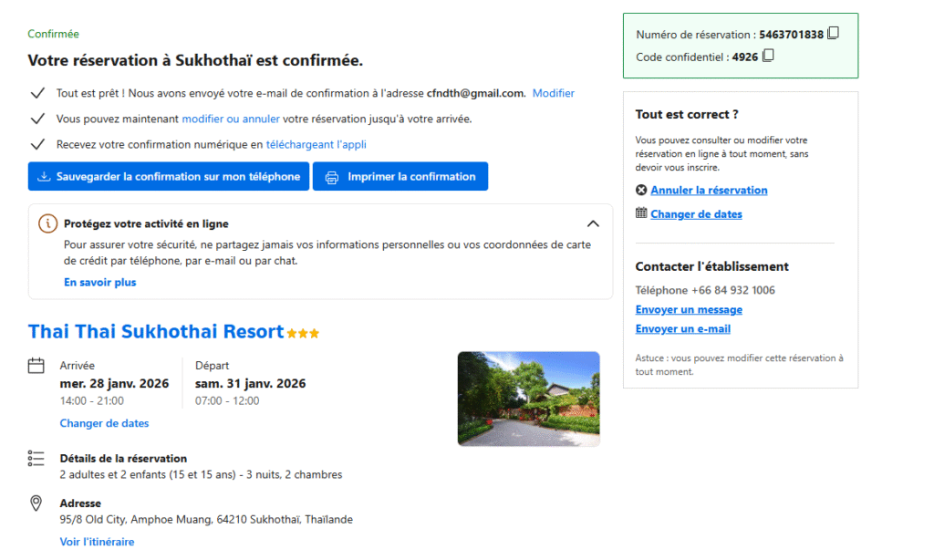Open the modifier ou annuler link
This screenshot has width=934, height=560.
pyautogui.click(x=231, y=119)
